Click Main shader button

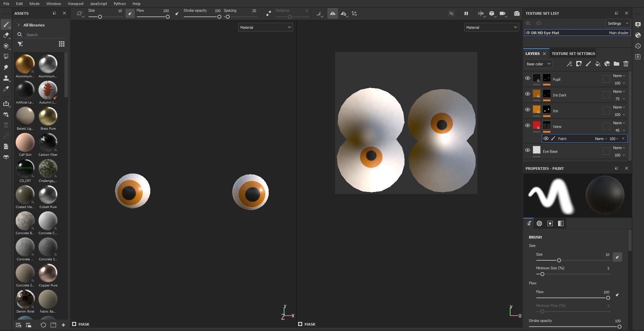pyautogui.click(x=619, y=33)
